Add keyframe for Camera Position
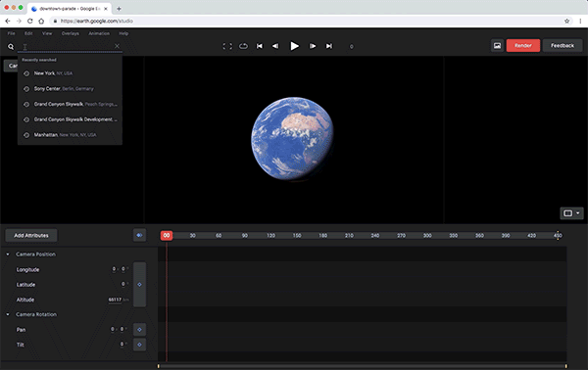Screen dimensions: 588x370 tap(139, 285)
